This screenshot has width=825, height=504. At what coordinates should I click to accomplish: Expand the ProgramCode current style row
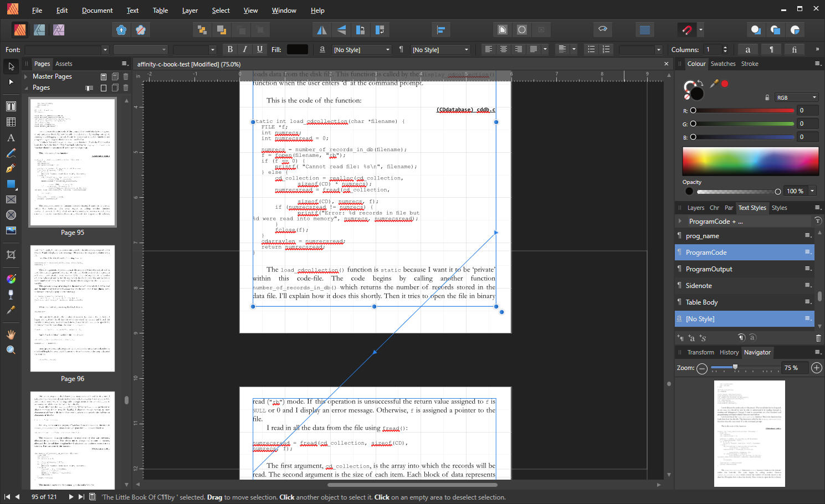680,222
